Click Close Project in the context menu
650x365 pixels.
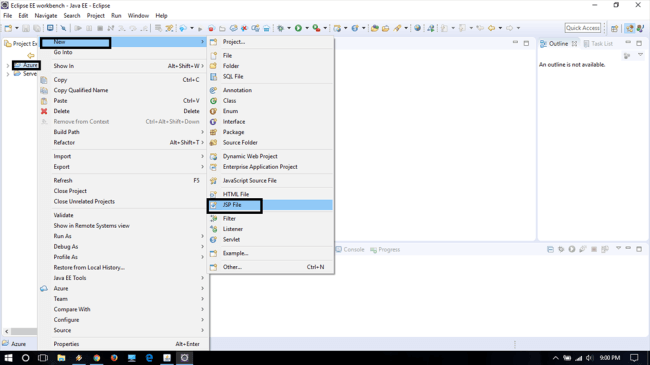coord(123,191)
